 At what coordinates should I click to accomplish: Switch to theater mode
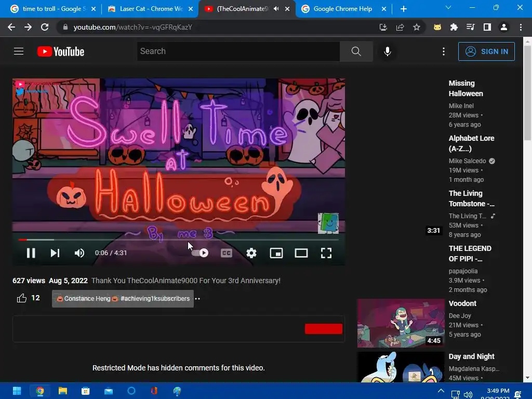[x=301, y=253]
